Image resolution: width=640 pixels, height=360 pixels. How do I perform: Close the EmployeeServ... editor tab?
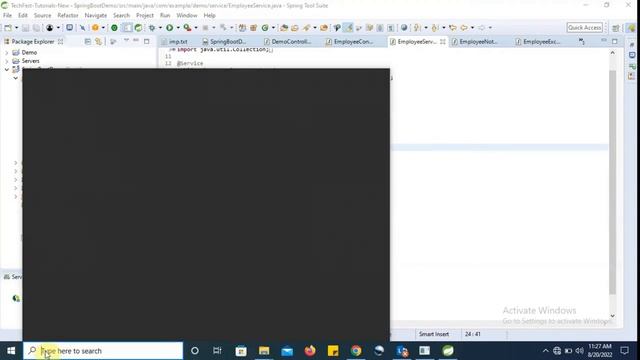pos(442,42)
